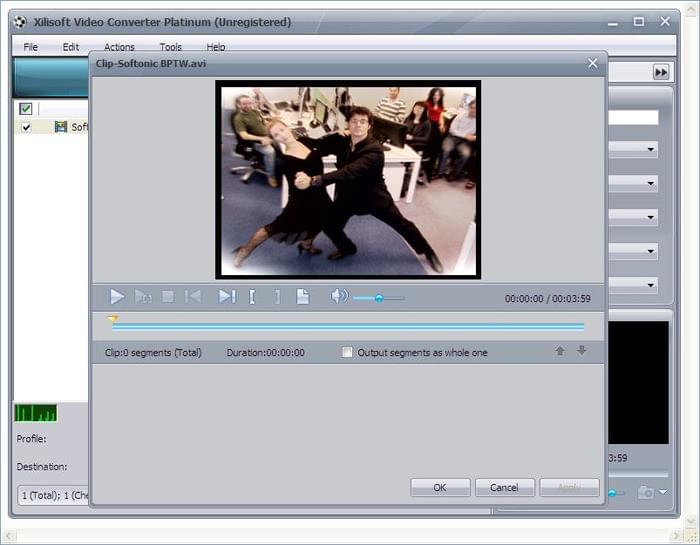Open the snapshot camera dropdown arrow
This screenshot has height=545, width=700.
pos(663,493)
